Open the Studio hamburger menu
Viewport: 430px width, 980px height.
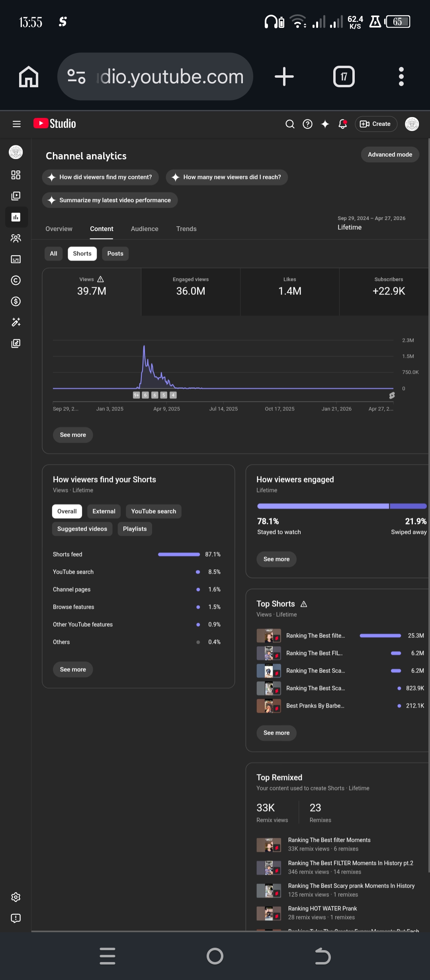16,124
